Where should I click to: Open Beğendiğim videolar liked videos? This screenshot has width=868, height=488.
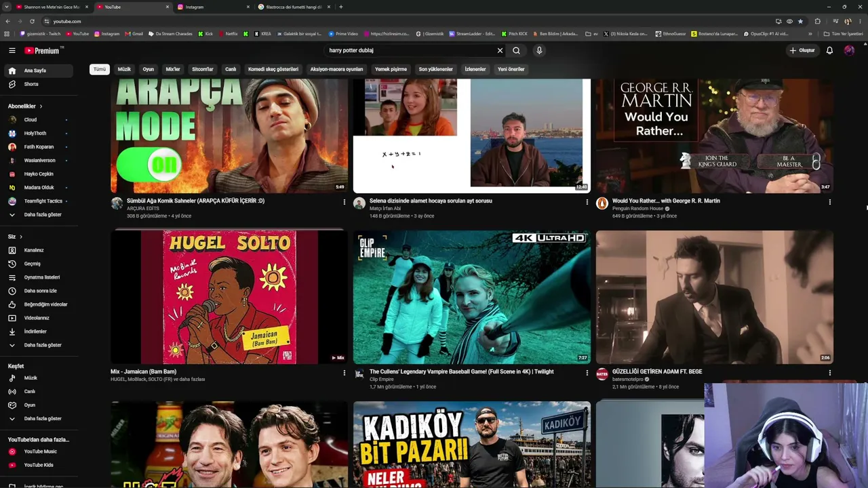(39, 304)
